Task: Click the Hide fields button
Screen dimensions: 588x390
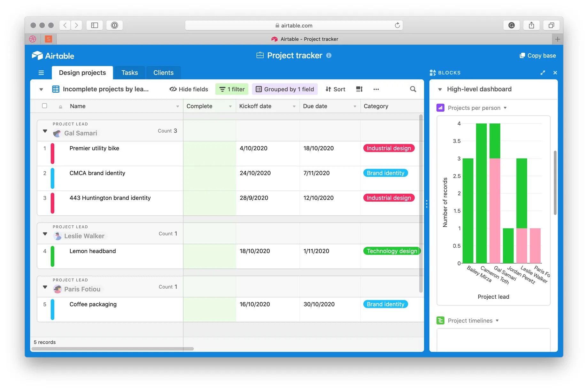Action: click(189, 89)
